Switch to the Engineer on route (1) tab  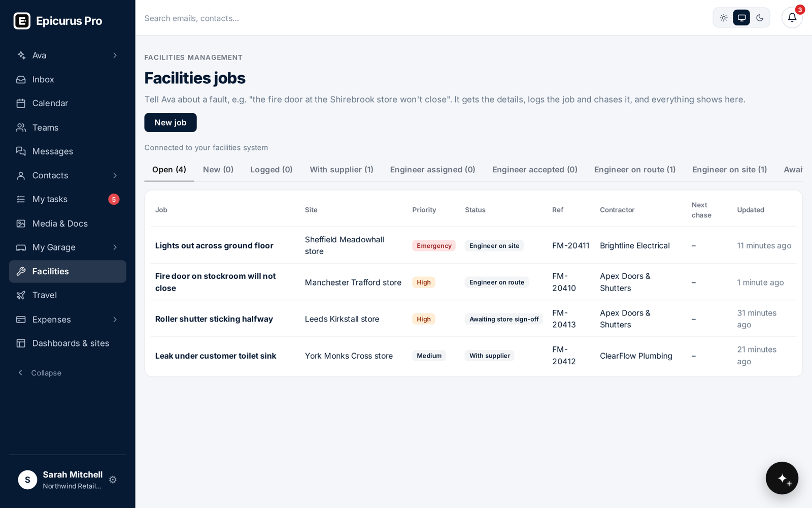[635, 170]
